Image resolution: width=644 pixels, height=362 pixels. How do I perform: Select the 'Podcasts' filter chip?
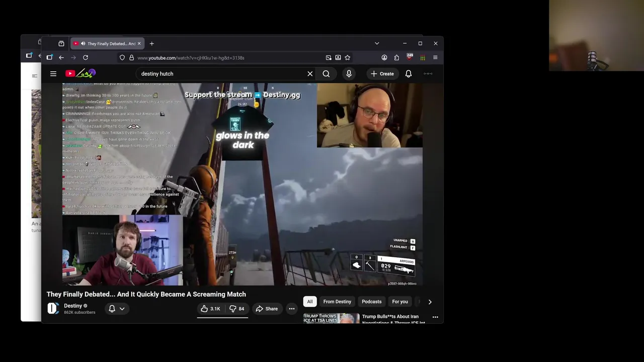click(x=371, y=302)
